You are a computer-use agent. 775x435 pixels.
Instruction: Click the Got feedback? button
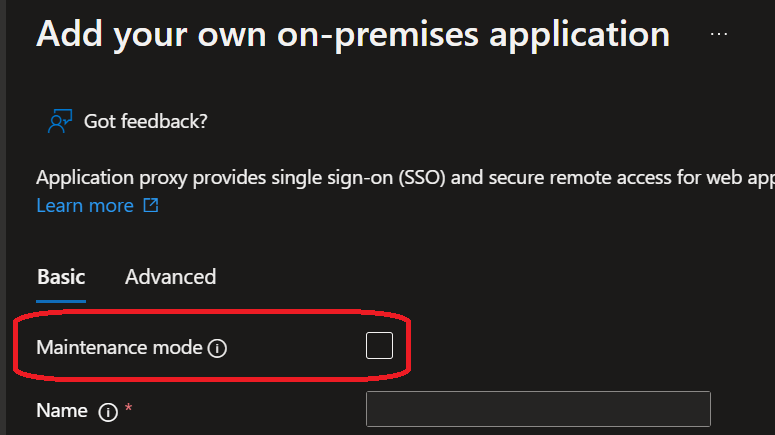pos(145,121)
